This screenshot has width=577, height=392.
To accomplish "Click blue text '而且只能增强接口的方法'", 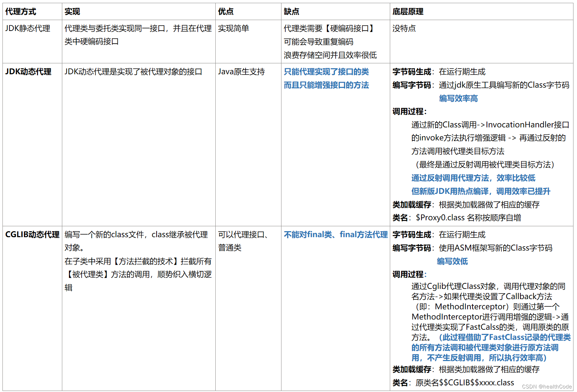I will coord(326,85).
